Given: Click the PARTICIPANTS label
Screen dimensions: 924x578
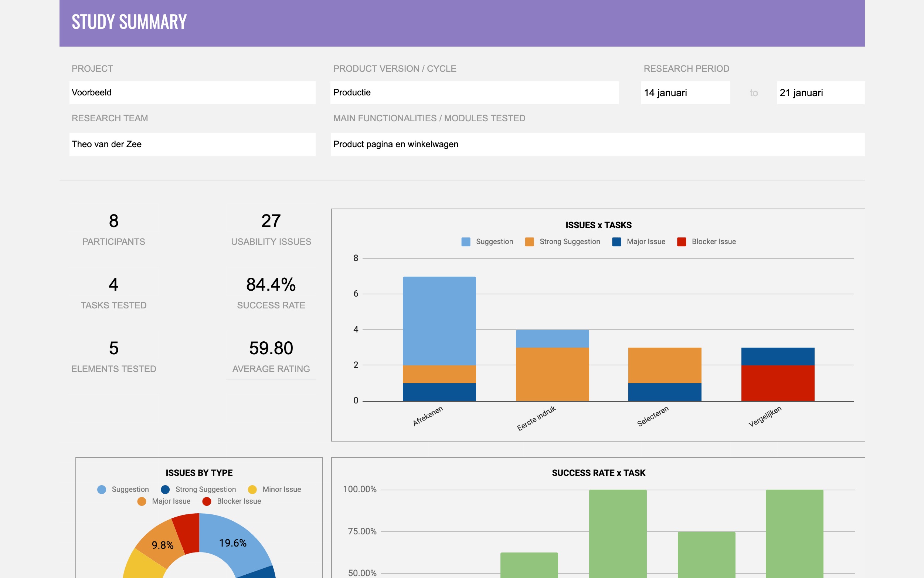Looking at the screenshot, I should tap(113, 241).
